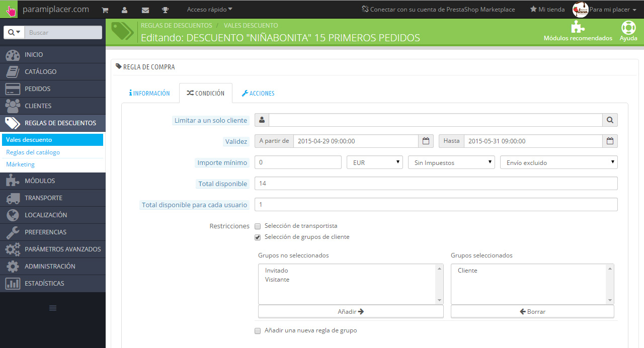Click the Catálogo book icon in sidebar
Screen dimensions: 644x348
click(x=13, y=72)
